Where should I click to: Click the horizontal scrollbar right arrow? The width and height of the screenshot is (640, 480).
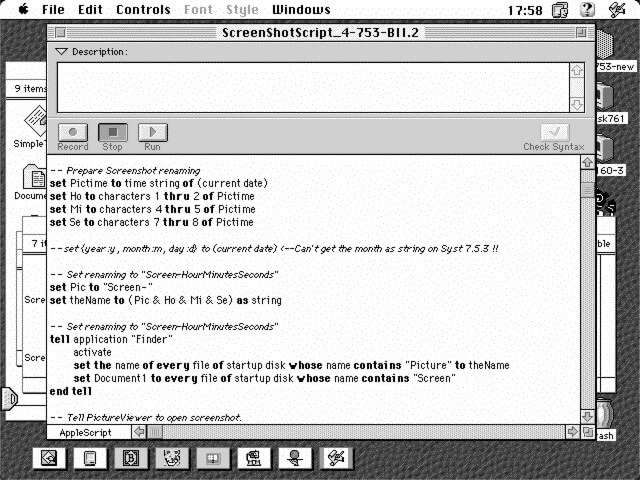(572, 432)
